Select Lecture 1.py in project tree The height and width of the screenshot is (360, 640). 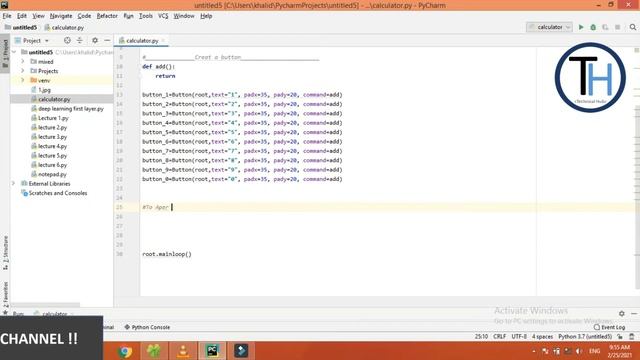(49, 118)
